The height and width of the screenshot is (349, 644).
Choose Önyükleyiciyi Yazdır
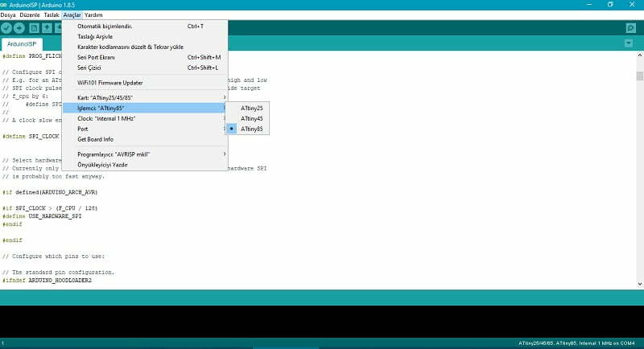coord(145,165)
